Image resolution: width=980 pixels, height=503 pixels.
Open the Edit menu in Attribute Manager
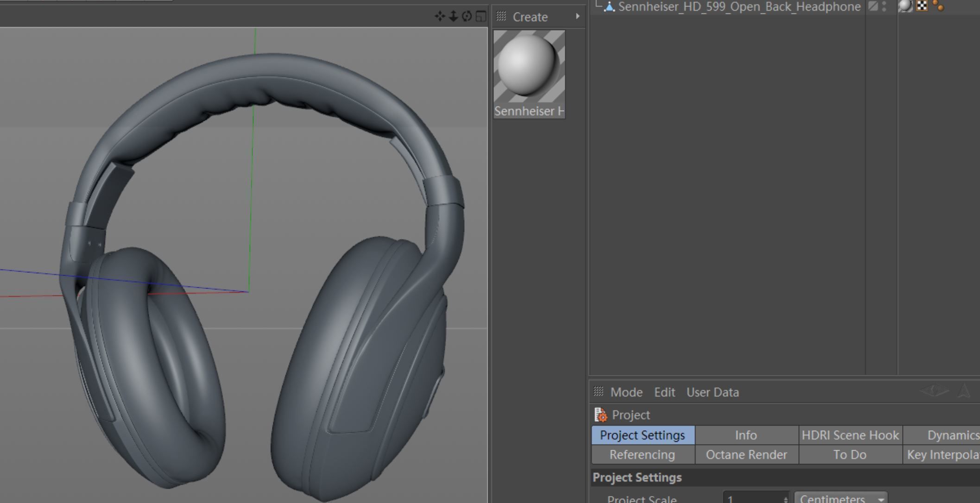point(664,392)
